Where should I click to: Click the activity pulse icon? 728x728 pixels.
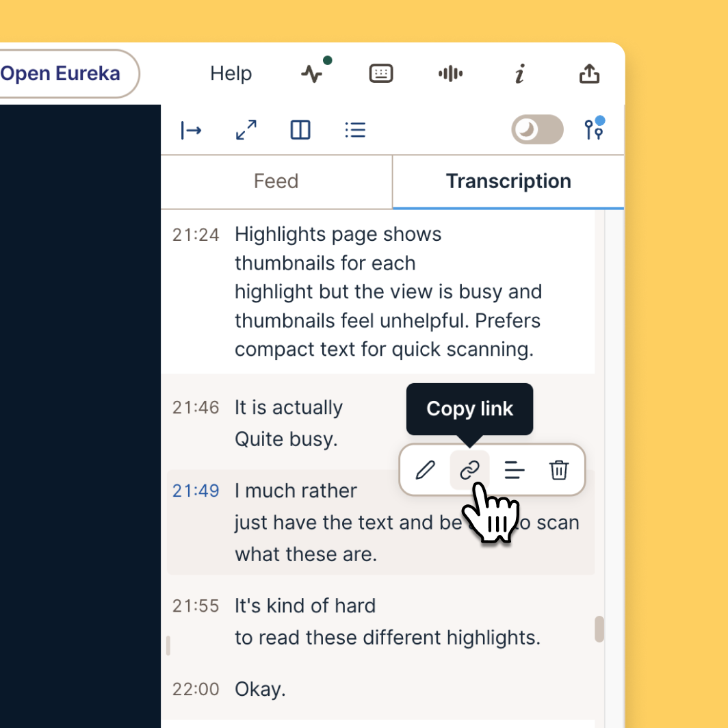pos(312,73)
